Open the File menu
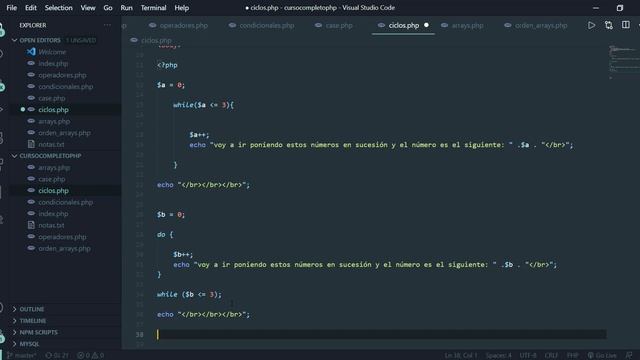The width and height of the screenshot is (640, 360). point(12,8)
